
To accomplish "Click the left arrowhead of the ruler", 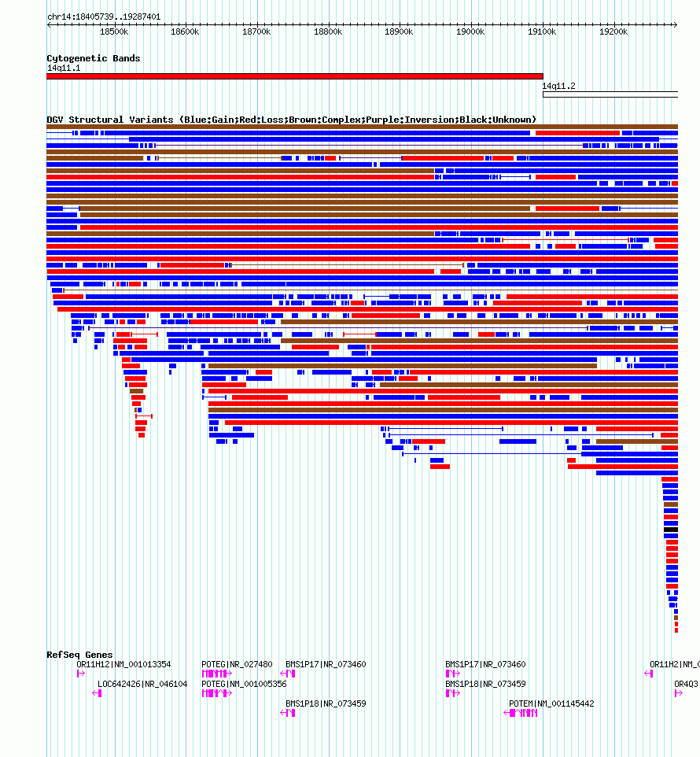I will coord(50,24).
